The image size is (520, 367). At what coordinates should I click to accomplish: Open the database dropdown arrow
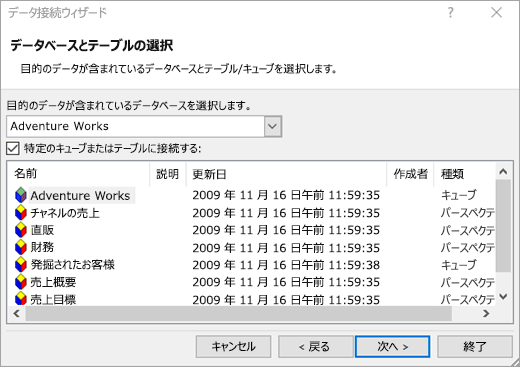point(273,126)
